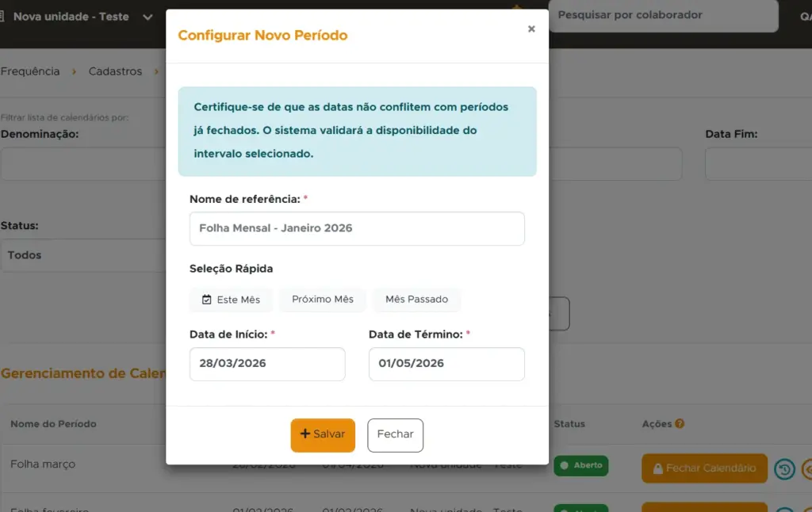Select the Próximo Mês quick selection

(323, 300)
